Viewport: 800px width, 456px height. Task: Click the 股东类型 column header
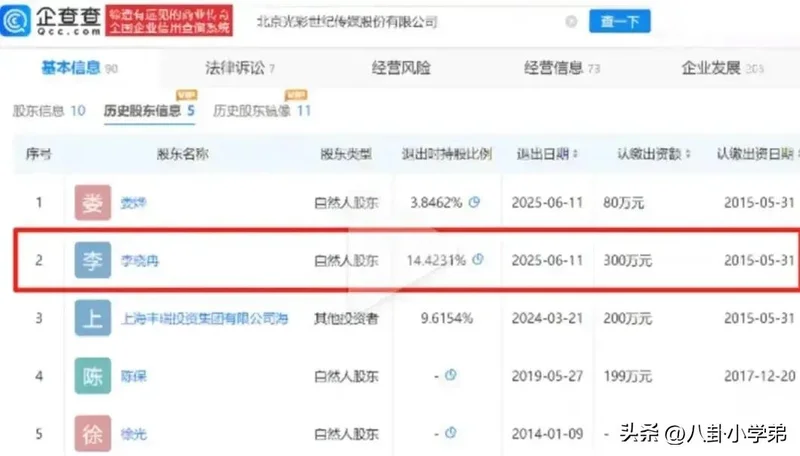point(346,154)
